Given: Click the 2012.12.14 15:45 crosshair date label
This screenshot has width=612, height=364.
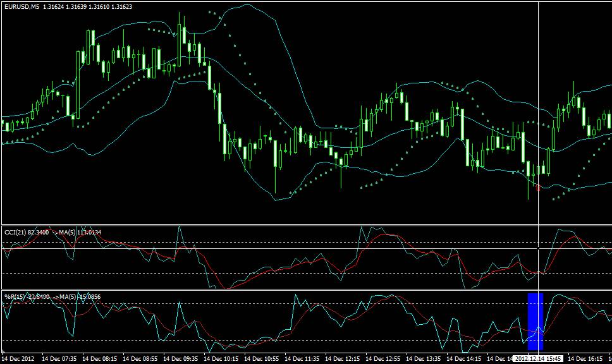Looking at the screenshot, I should point(538,358).
